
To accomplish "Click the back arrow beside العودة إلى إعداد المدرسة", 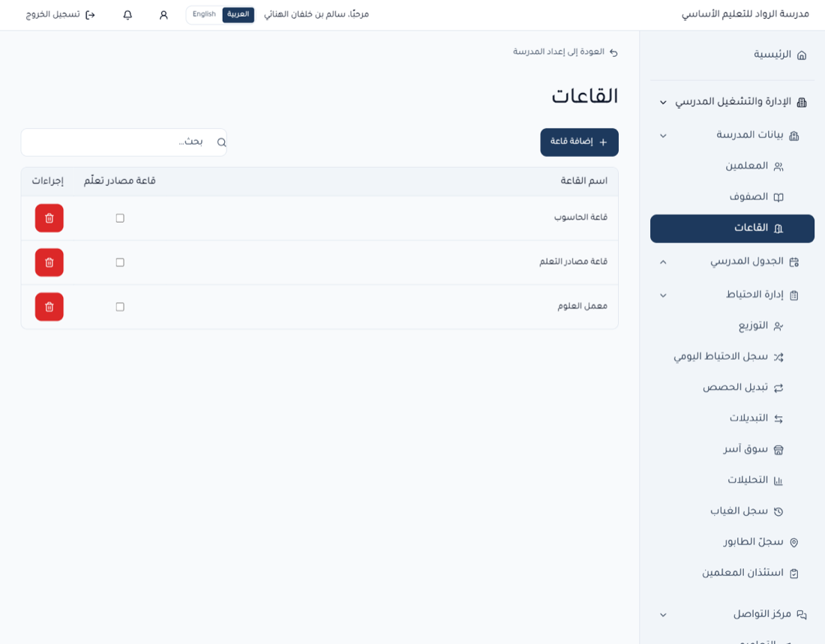I will [613, 52].
